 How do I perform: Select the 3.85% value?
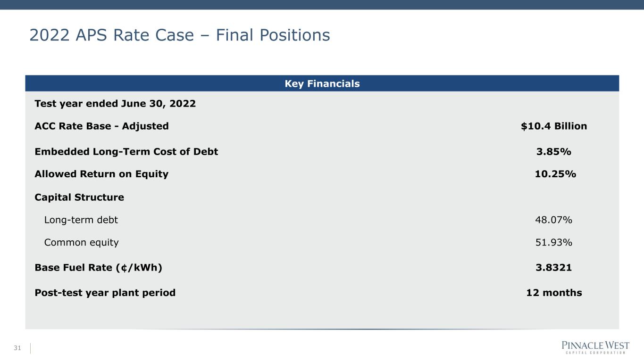coord(554,152)
